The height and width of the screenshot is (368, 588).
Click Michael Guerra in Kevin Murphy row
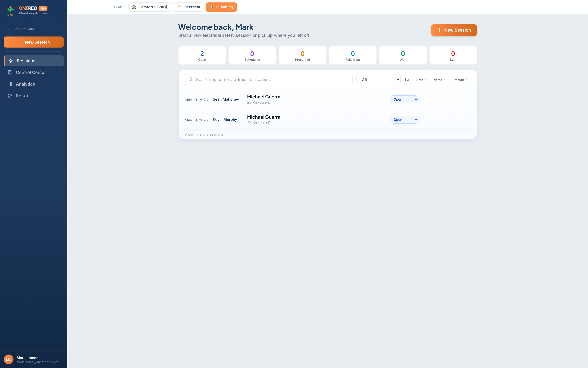(x=264, y=117)
